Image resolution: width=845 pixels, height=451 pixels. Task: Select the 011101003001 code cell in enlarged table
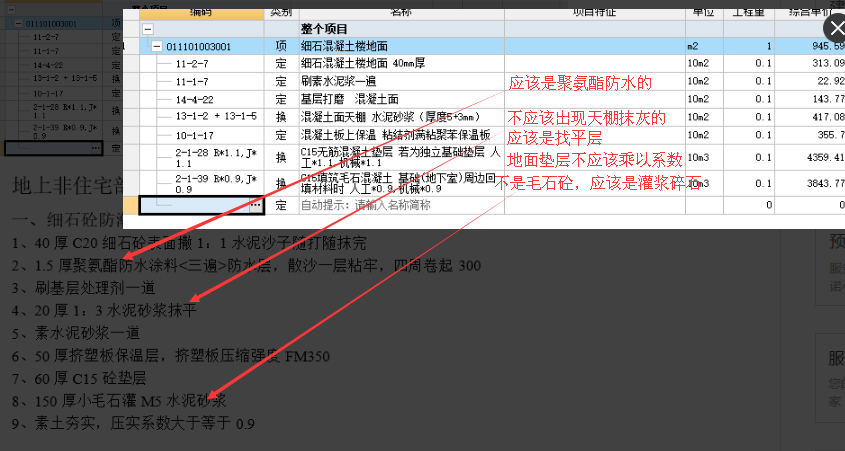point(202,47)
